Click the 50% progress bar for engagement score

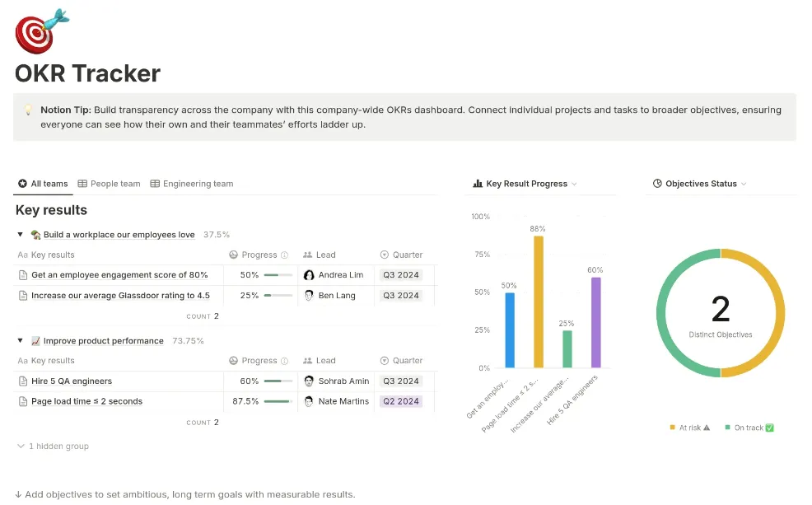click(x=278, y=275)
